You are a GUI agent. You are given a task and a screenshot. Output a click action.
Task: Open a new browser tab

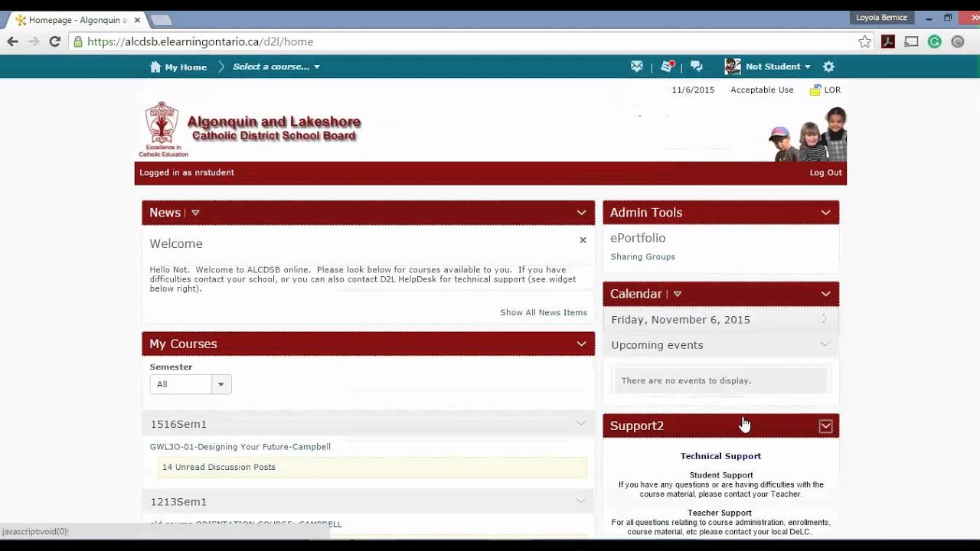(x=161, y=20)
